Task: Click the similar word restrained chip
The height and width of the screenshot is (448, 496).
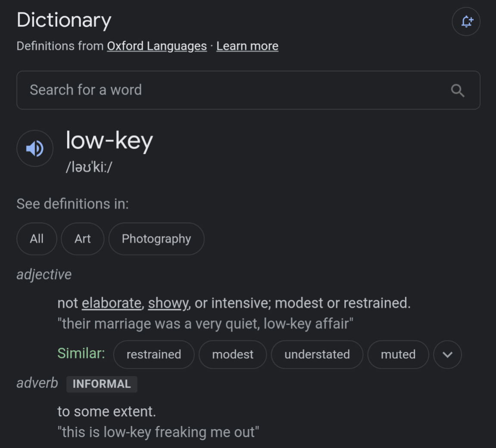Action: 153,355
